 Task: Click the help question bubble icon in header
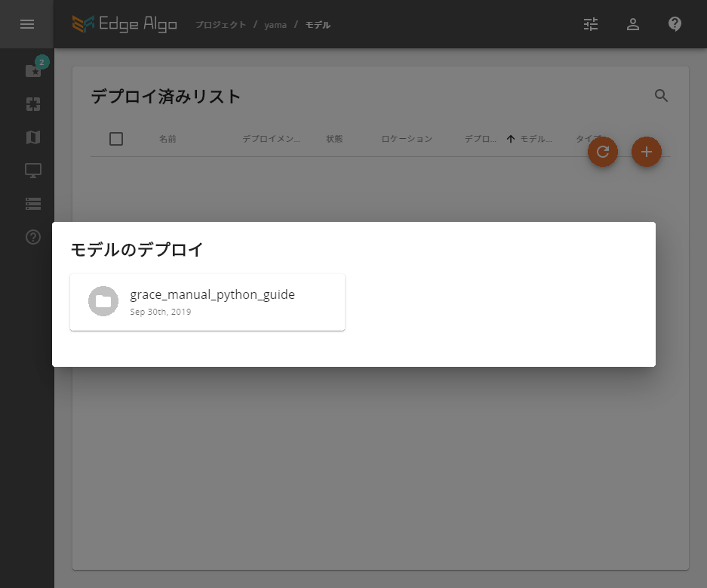click(x=675, y=24)
